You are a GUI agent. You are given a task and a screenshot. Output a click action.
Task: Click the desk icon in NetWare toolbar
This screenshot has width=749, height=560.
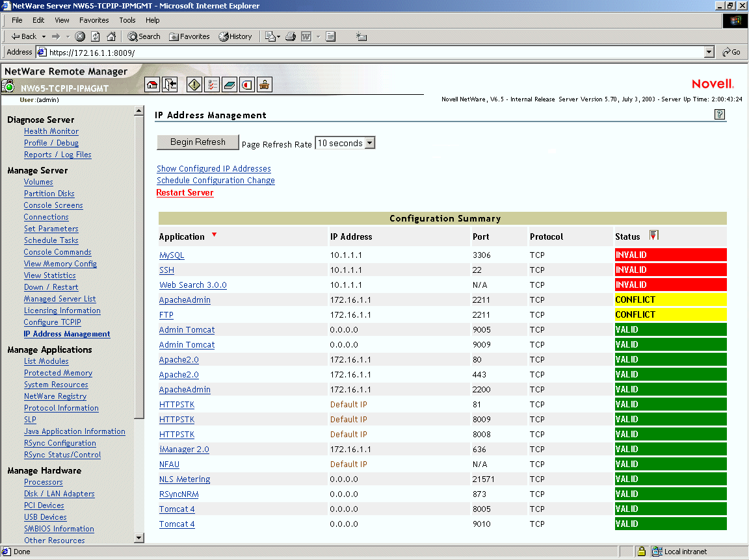point(265,84)
